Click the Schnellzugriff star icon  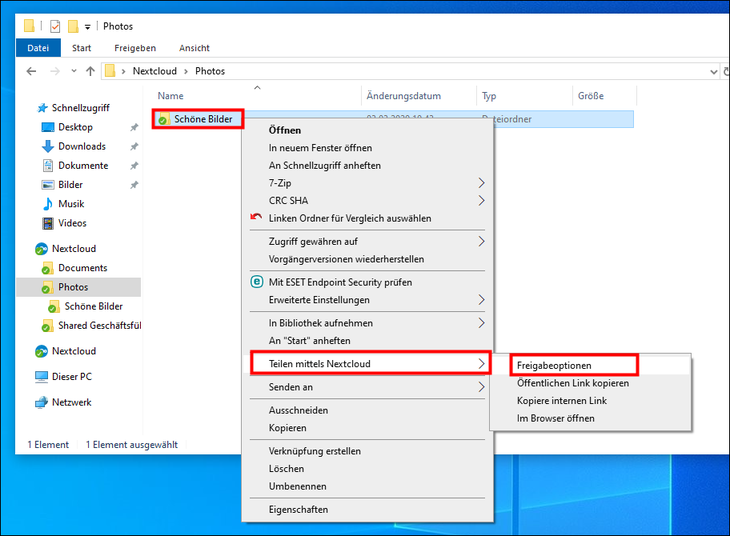point(42,108)
